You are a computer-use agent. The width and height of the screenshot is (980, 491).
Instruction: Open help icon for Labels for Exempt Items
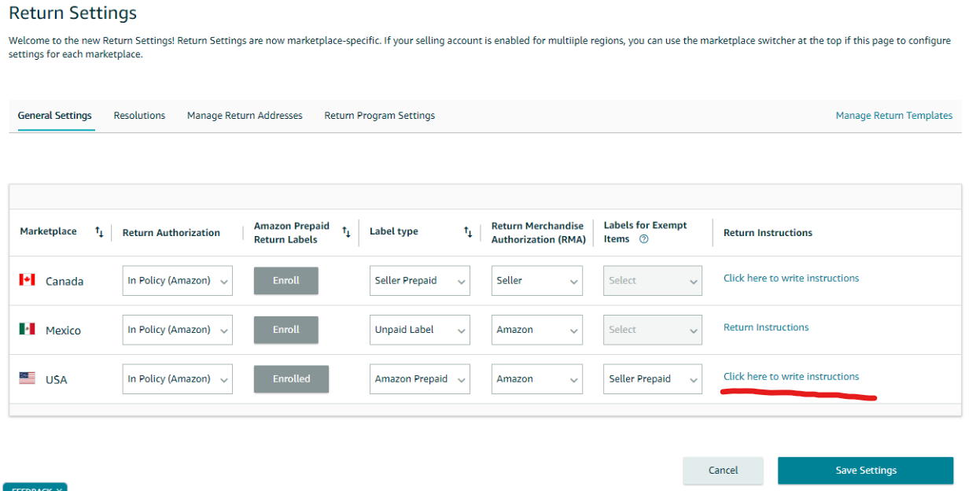(644, 239)
